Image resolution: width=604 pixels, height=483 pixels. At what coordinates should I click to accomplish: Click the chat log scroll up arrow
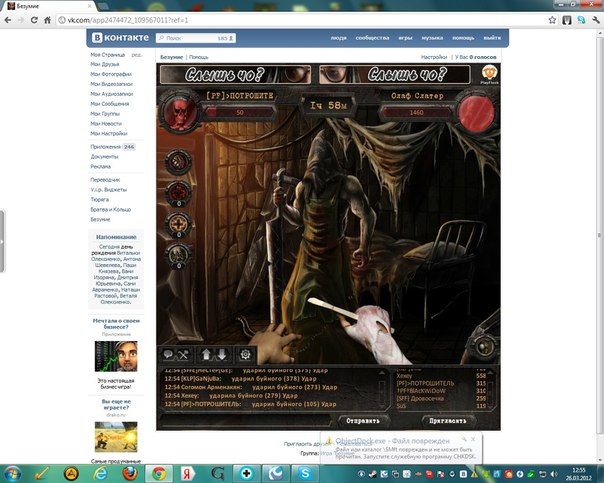382,372
